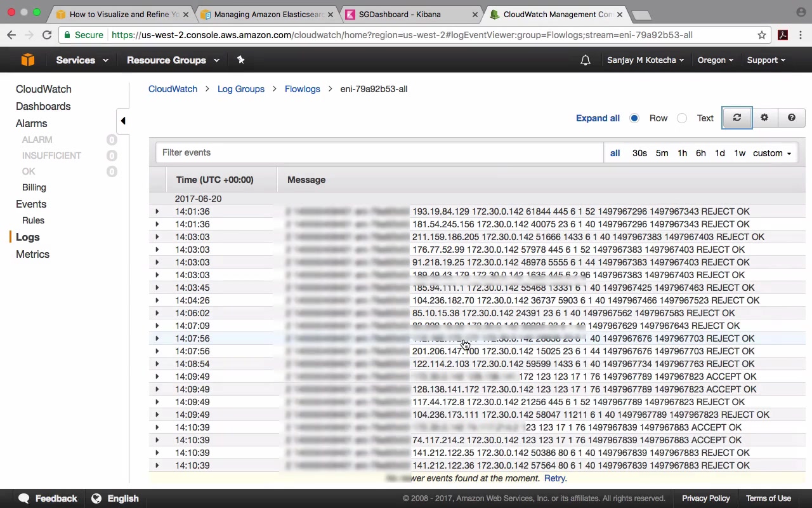Viewport: 812px width, 508px height.
Task: Select the 1h time range filter
Action: pyautogui.click(x=682, y=153)
